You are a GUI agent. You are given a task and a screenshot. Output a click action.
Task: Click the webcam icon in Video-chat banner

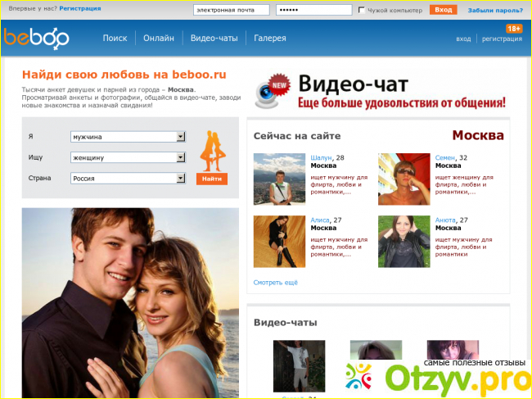tap(272, 93)
